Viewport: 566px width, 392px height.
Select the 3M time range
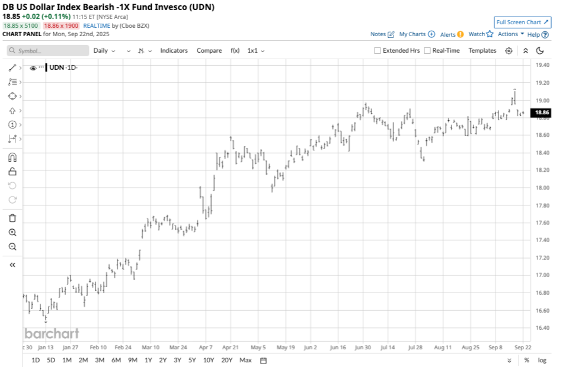[100, 360]
